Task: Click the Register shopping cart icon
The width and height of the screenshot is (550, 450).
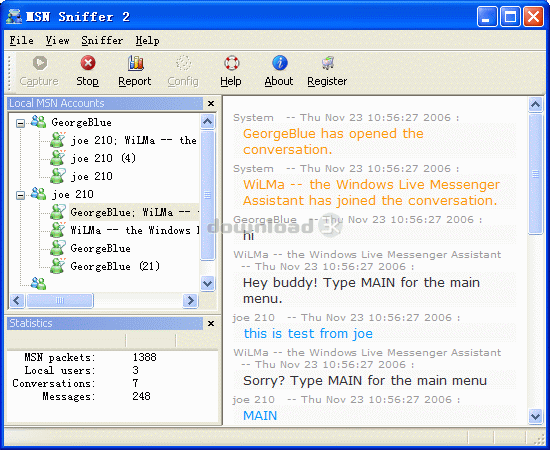Action: [x=328, y=63]
